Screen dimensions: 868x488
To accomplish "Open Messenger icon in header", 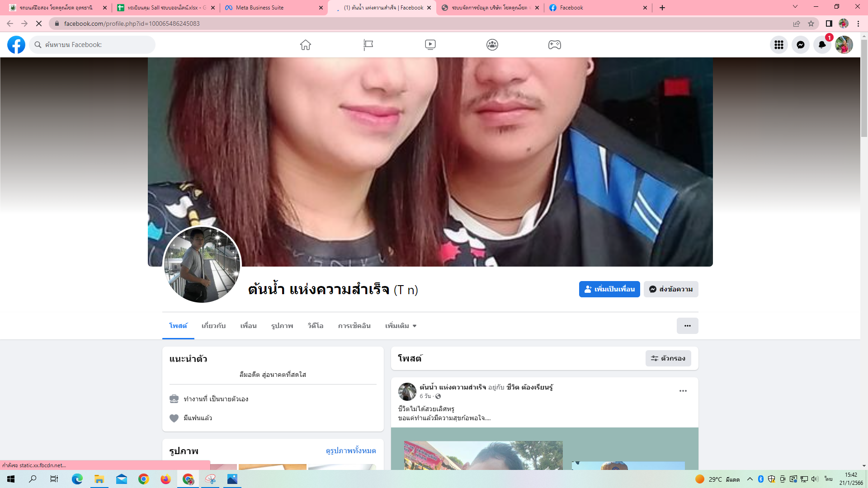I will (800, 45).
